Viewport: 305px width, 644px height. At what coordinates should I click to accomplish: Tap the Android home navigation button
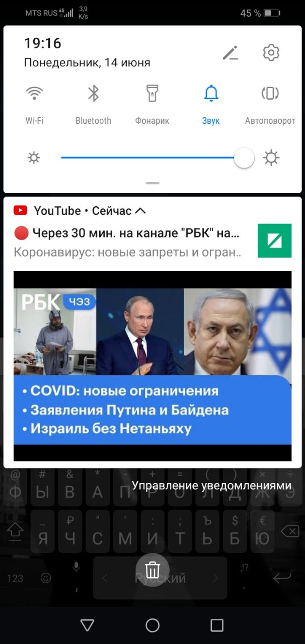pyautogui.click(x=152, y=625)
